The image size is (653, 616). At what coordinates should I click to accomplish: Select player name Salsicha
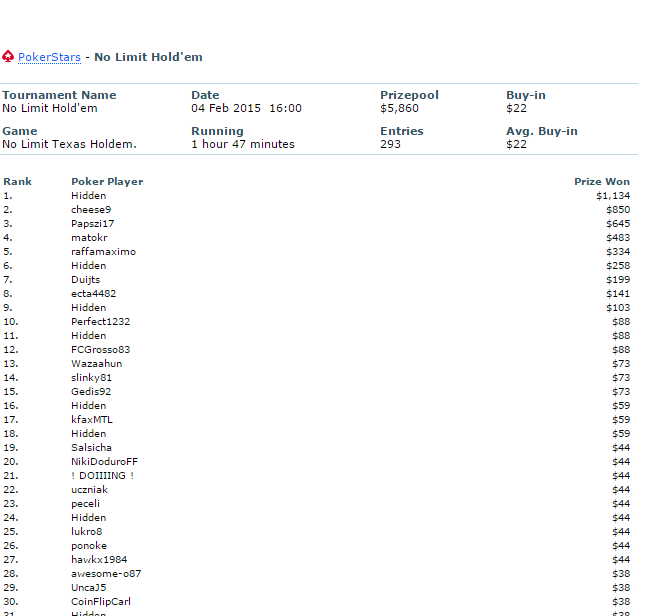91,447
